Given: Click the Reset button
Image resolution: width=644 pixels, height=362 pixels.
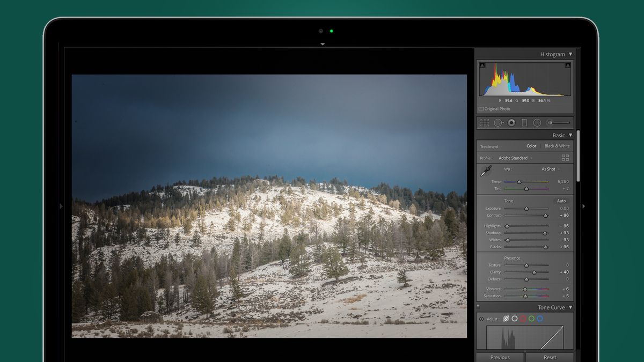Looking at the screenshot, I should (549, 357).
